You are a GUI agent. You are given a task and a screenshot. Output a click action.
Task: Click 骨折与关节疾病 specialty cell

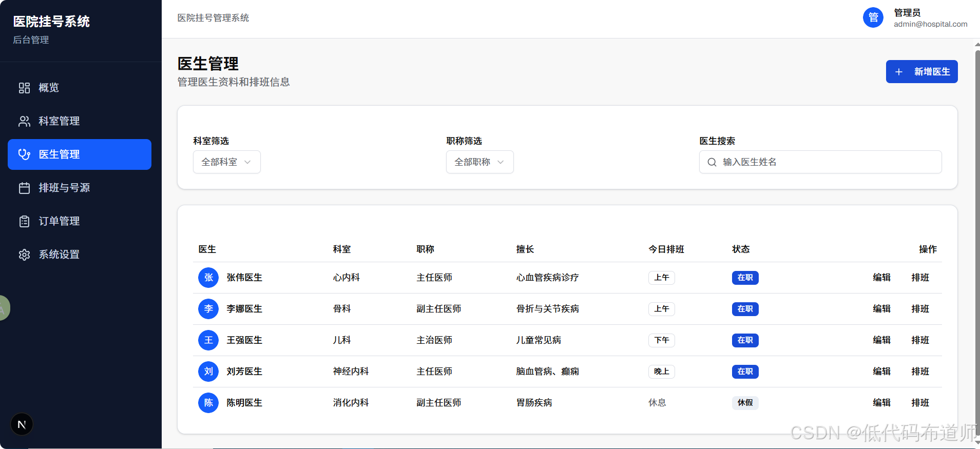547,309
